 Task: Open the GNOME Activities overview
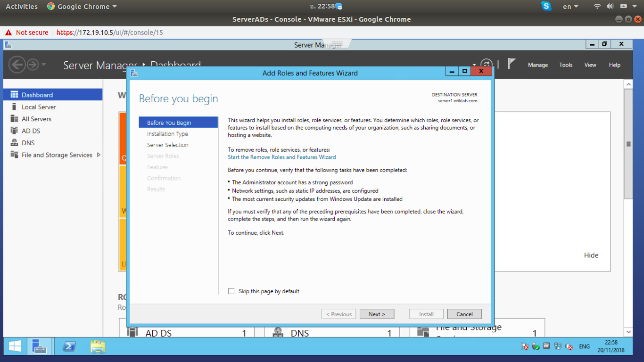22,7
